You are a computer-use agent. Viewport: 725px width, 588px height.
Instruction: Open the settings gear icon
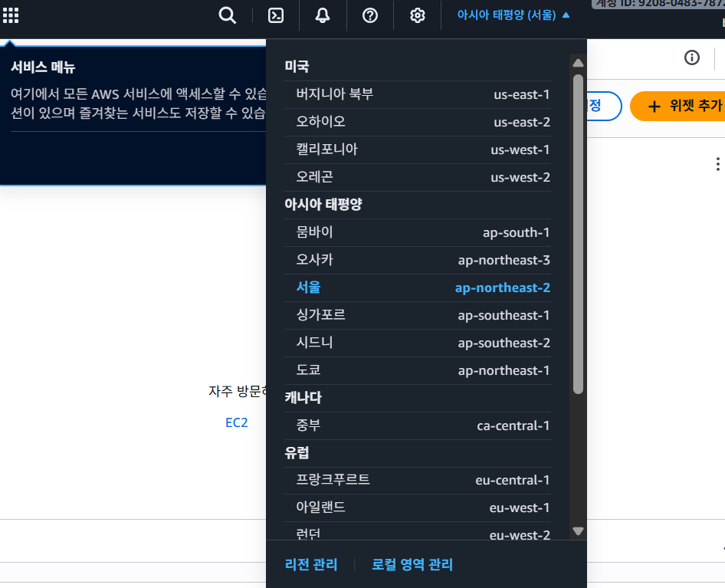[418, 15]
